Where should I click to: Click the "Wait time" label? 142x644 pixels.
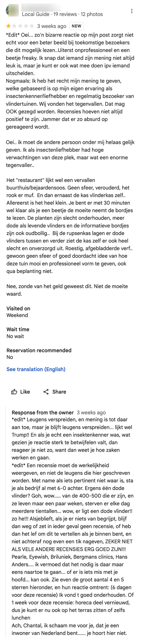[18, 329]
